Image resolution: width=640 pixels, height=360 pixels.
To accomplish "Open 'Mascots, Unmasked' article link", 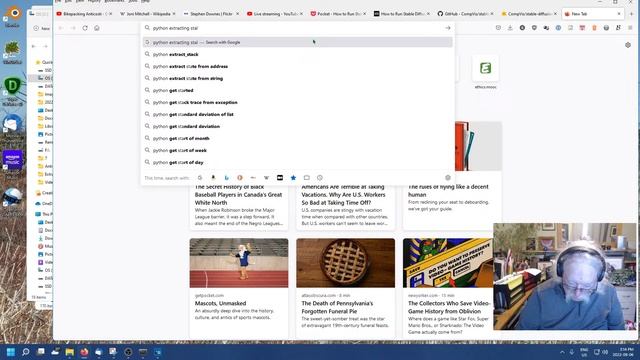I will pyautogui.click(x=220, y=304).
